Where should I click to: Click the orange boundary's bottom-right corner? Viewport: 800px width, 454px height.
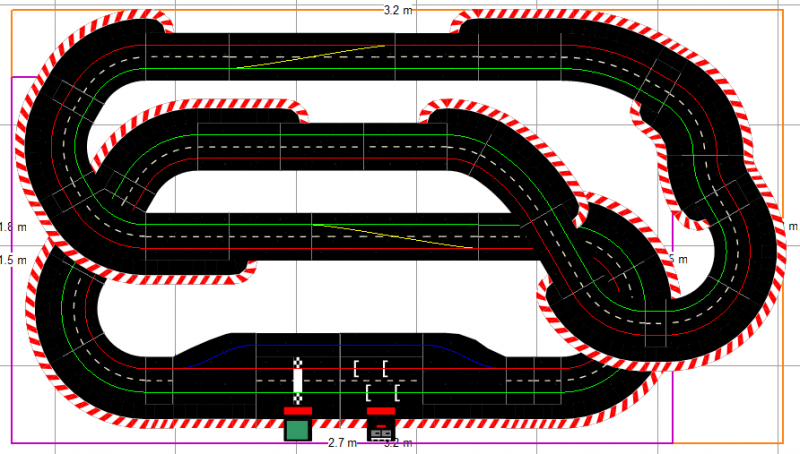(x=781, y=442)
